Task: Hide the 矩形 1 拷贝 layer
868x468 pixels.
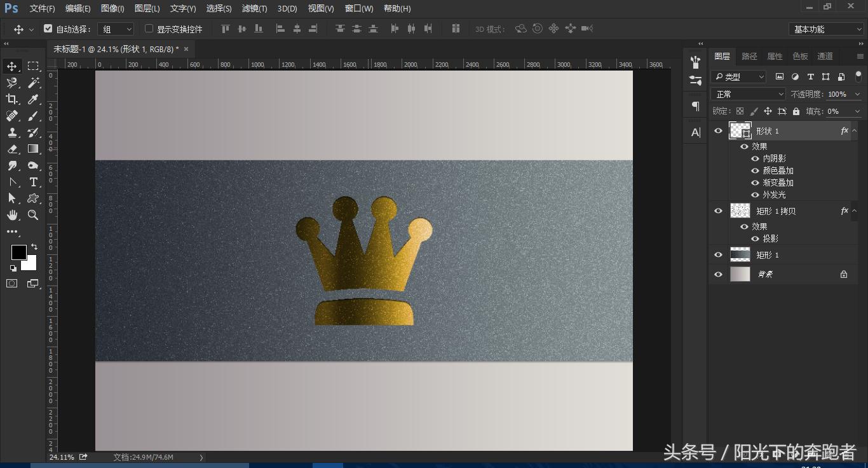Action: coord(719,211)
